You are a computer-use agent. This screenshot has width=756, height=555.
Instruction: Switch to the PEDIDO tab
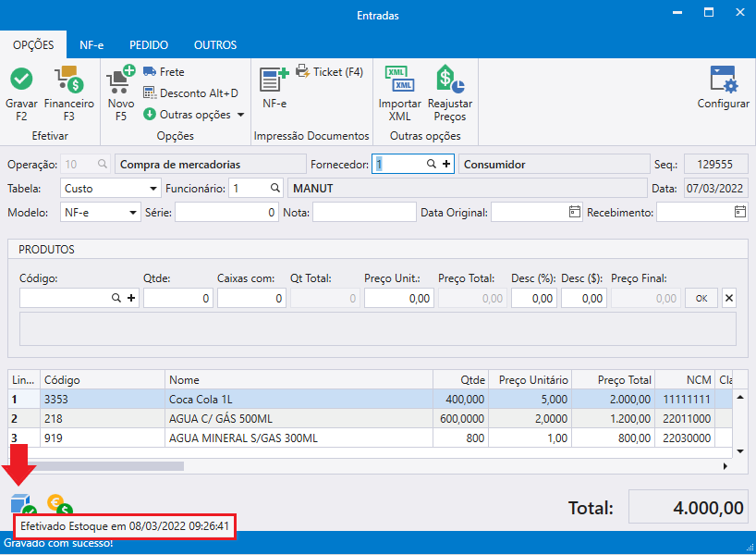(x=149, y=45)
